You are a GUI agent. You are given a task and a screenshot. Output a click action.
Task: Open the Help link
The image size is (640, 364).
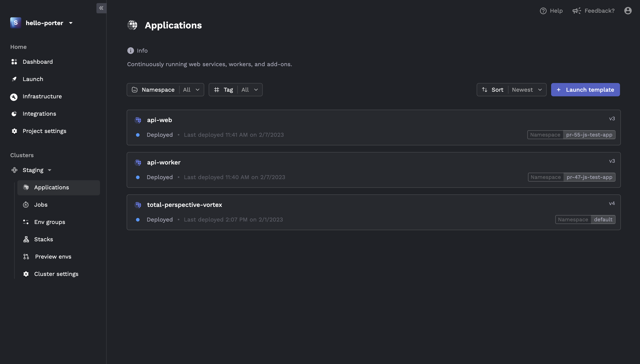click(x=551, y=10)
